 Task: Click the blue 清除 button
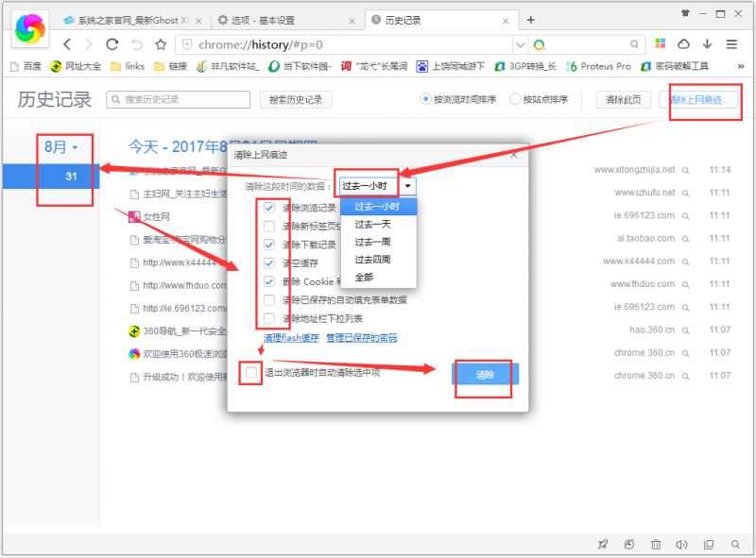click(485, 375)
